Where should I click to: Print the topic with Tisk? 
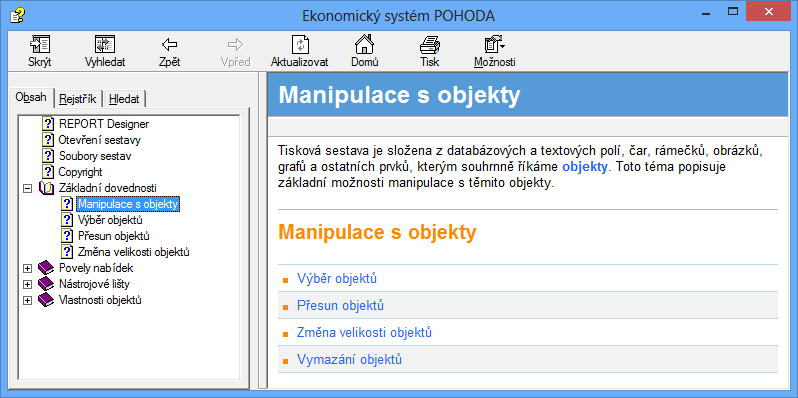(430, 51)
